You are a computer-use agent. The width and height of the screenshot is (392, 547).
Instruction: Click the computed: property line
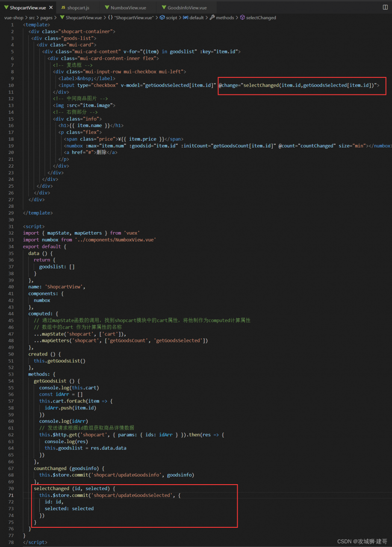(x=43, y=313)
